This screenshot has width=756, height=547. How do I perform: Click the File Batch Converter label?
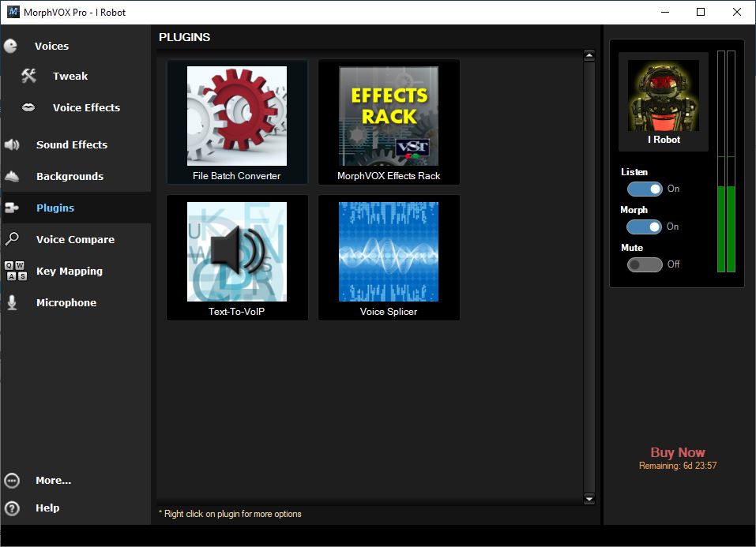237,176
